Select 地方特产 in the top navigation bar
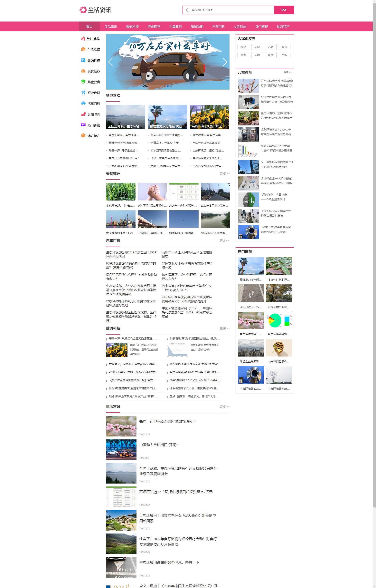 pos(283,26)
